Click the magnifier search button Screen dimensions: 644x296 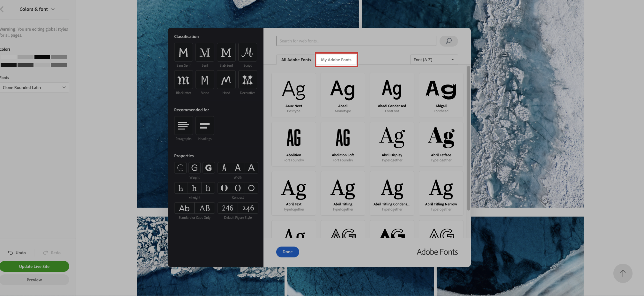click(x=448, y=41)
